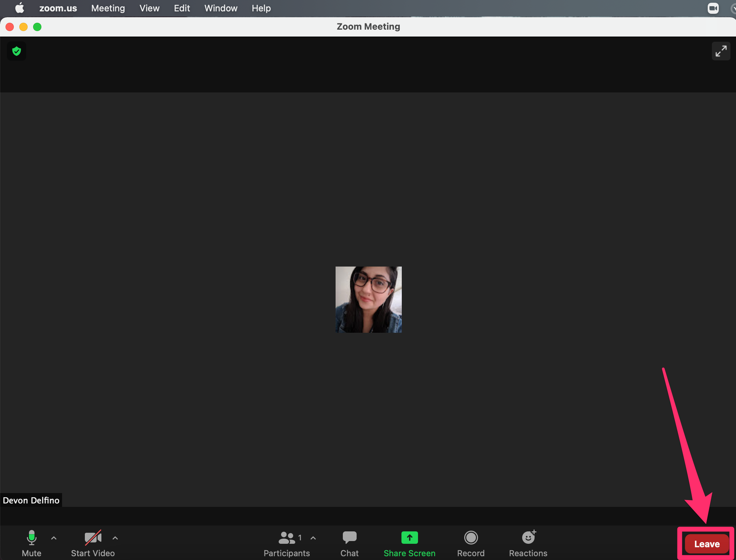
Task: Expand microphone options with arrow
Action: coord(54,537)
